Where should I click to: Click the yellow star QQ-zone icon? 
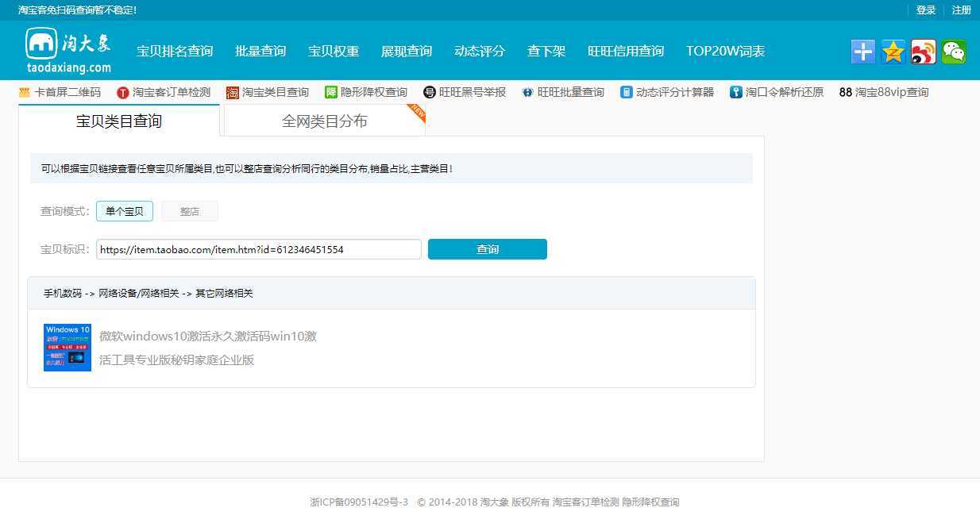point(893,52)
